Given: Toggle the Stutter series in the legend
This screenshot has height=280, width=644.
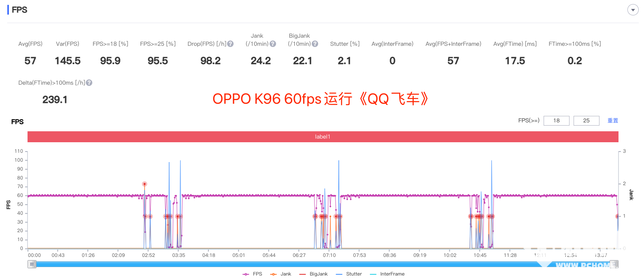Looking at the screenshot, I should point(349,274).
